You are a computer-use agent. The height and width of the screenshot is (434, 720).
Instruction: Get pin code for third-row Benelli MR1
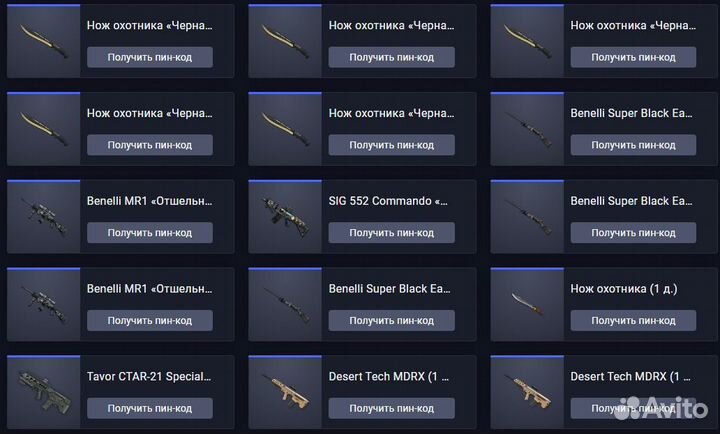(x=150, y=233)
